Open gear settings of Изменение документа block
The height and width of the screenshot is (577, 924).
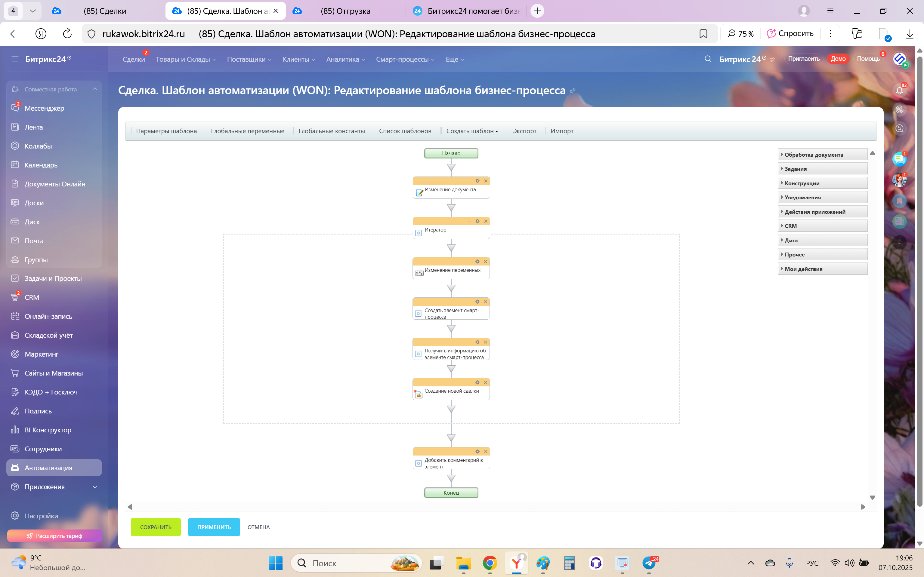477,181
